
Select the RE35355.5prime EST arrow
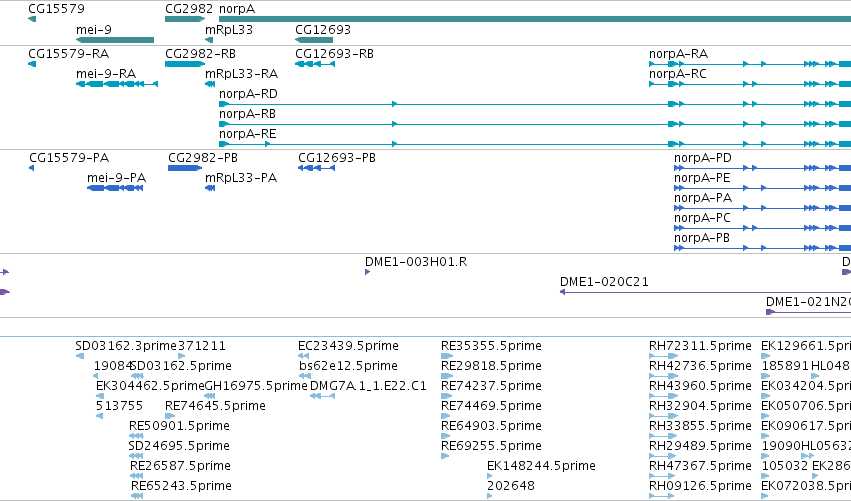pyautogui.click(x=447, y=356)
